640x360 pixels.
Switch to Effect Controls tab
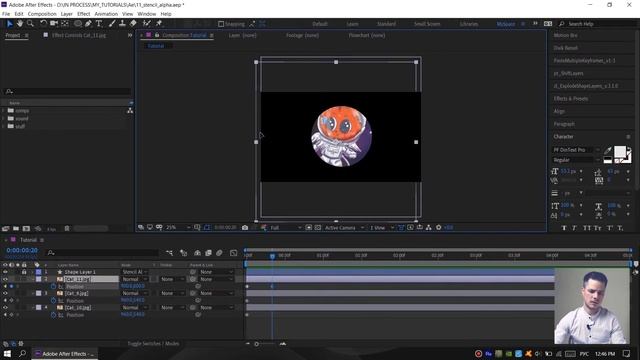pos(79,36)
